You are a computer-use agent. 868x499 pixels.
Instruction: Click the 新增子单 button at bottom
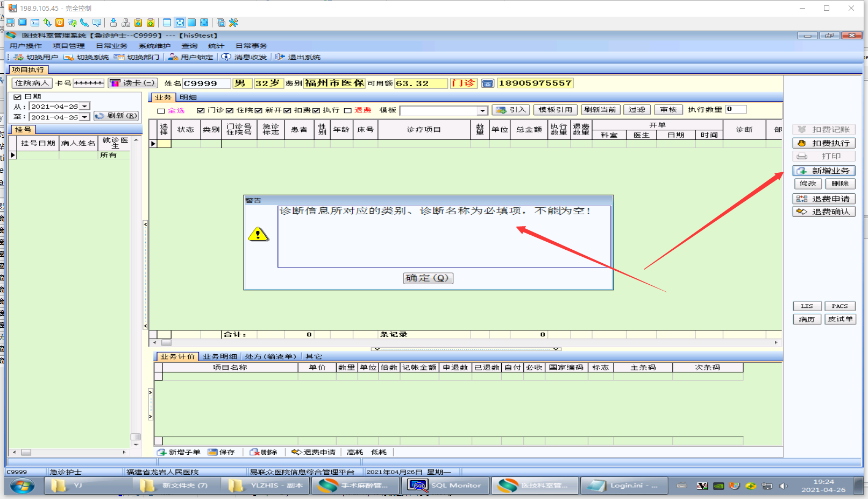tap(179, 452)
